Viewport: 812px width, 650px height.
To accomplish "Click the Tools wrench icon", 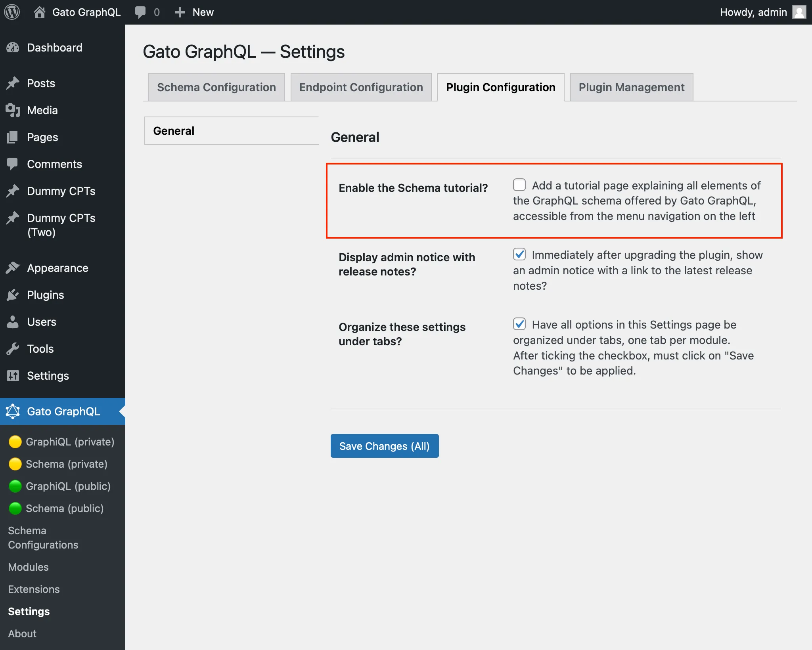I will point(13,349).
